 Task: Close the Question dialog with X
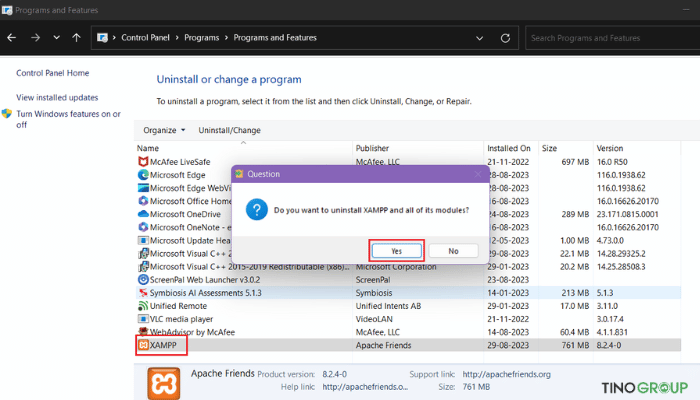478,174
